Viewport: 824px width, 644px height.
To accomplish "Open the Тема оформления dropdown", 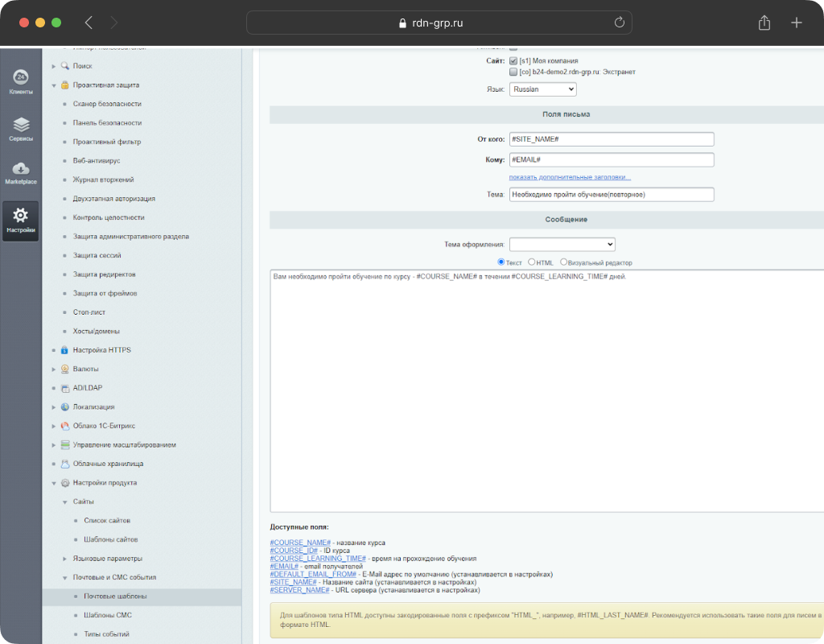I will 562,244.
